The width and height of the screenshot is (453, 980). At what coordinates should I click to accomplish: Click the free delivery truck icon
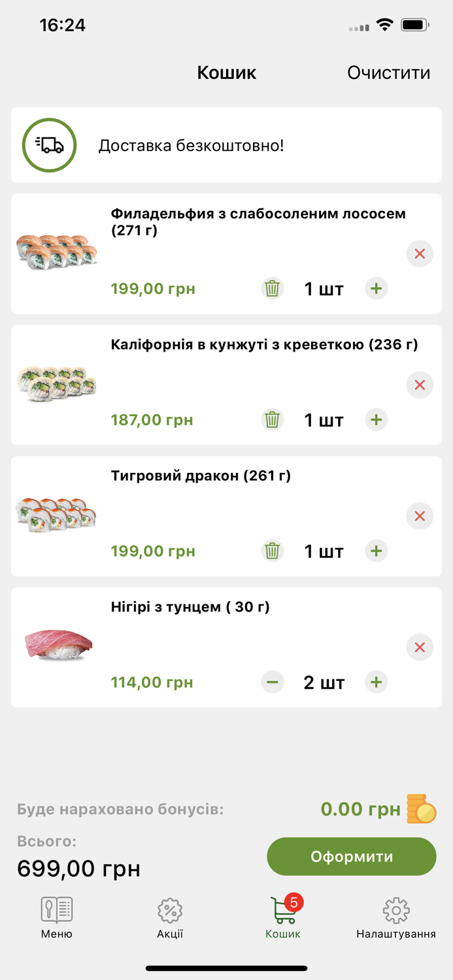click(49, 145)
